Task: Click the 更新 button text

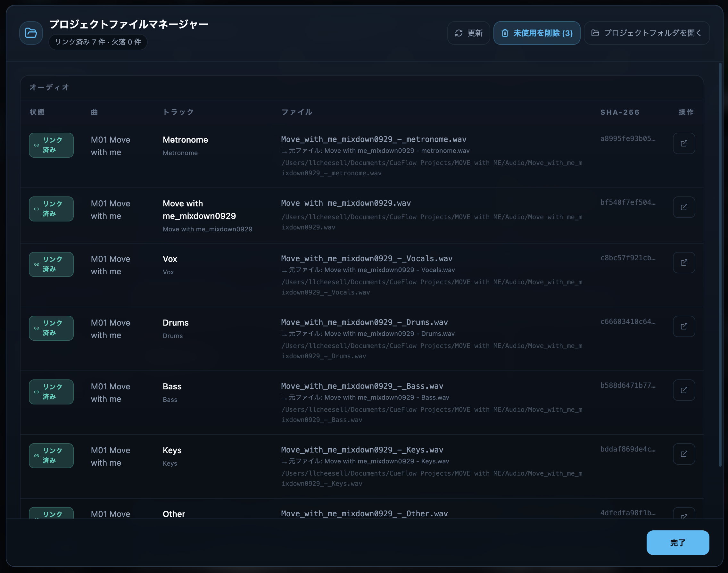Action: point(475,33)
